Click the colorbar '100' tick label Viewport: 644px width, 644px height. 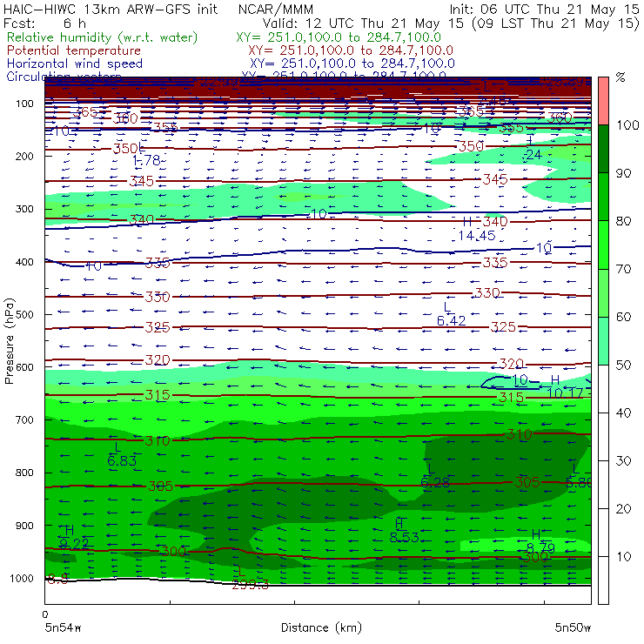tap(627, 124)
